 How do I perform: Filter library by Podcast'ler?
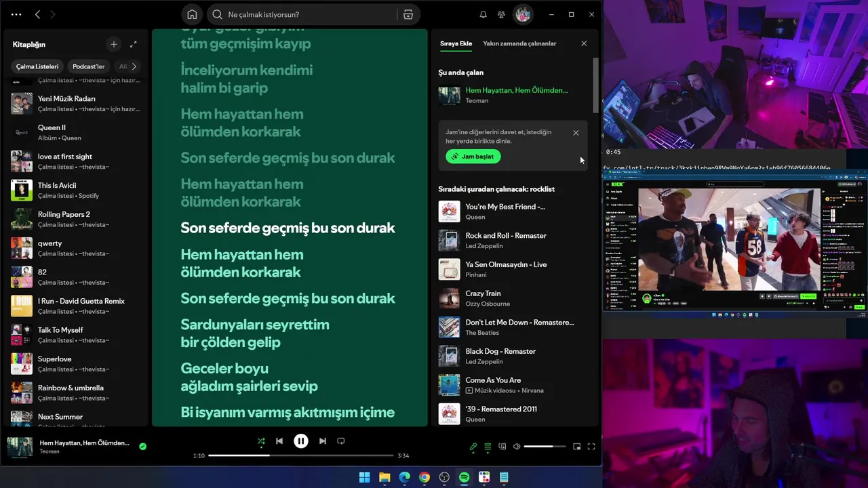click(89, 66)
